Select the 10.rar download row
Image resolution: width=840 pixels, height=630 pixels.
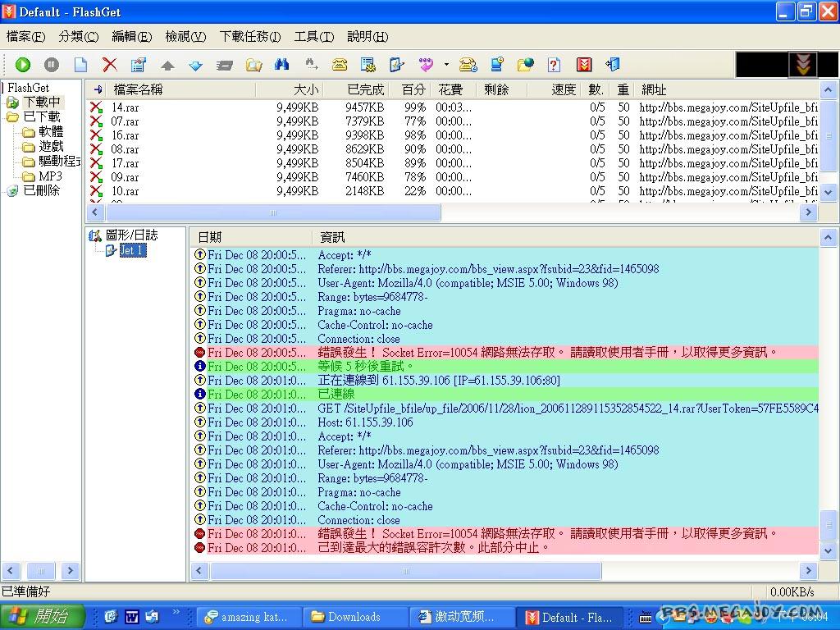point(453,190)
